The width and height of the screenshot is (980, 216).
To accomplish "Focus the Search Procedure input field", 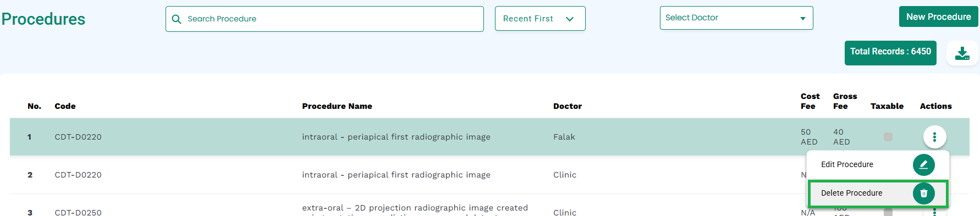I will pos(324,19).
